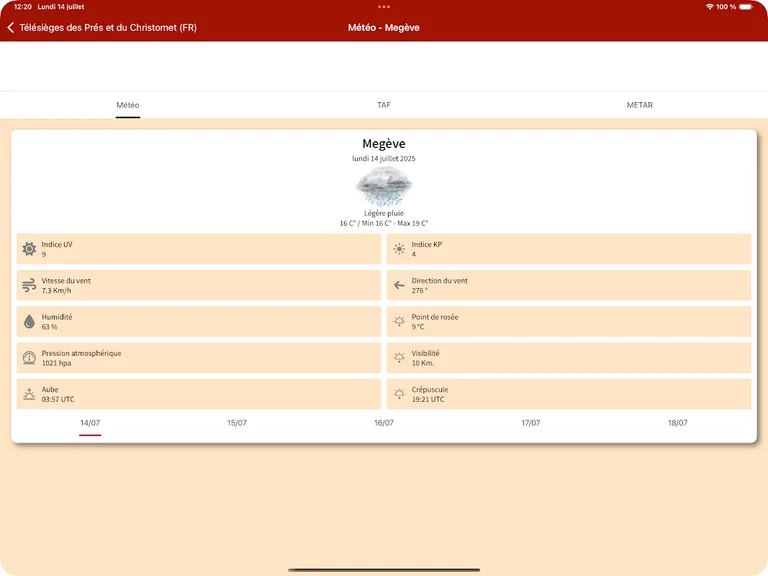
Task: Switch to the TAF tab
Action: (x=384, y=105)
